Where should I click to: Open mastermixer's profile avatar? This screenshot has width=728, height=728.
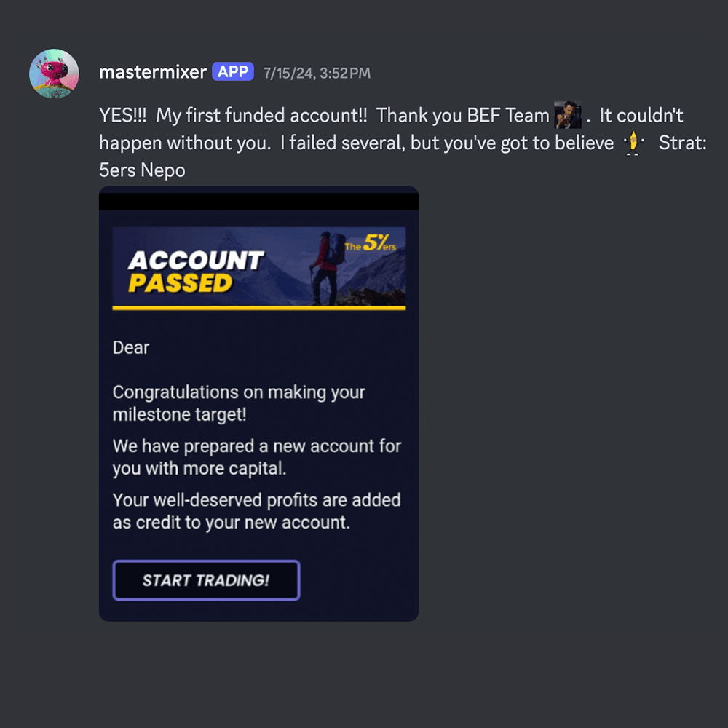point(54,74)
